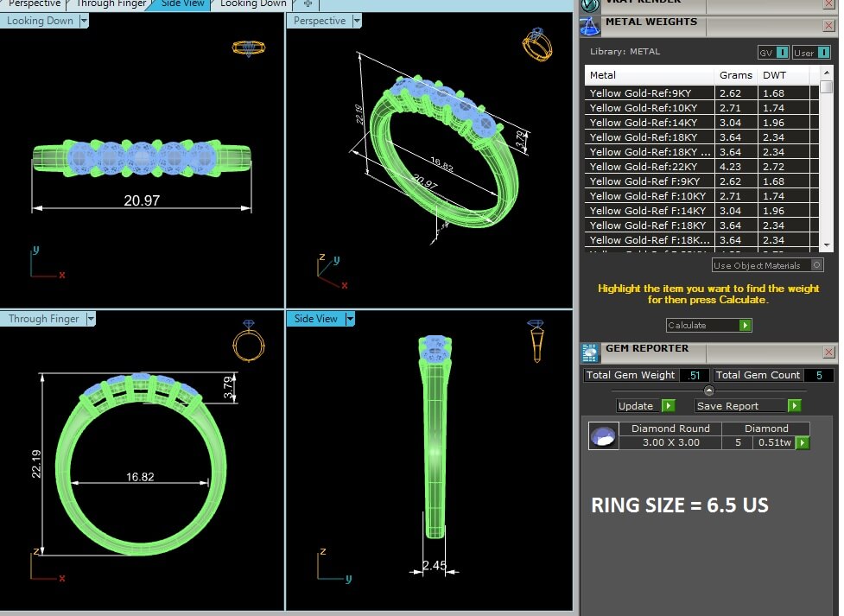
Task: Click the Gem Reporter panel icon
Action: 590,352
